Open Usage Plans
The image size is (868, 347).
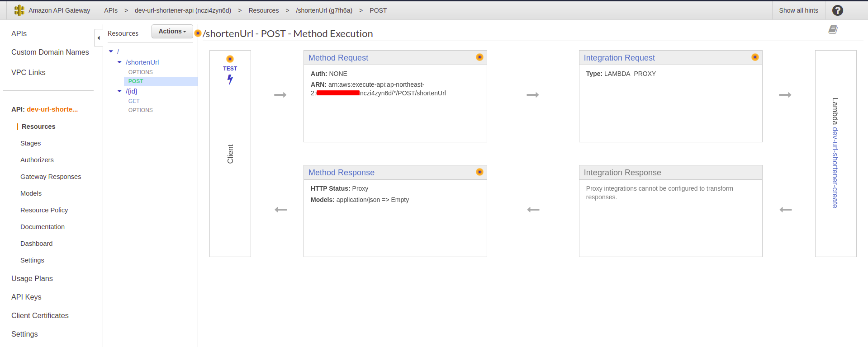(32, 279)
